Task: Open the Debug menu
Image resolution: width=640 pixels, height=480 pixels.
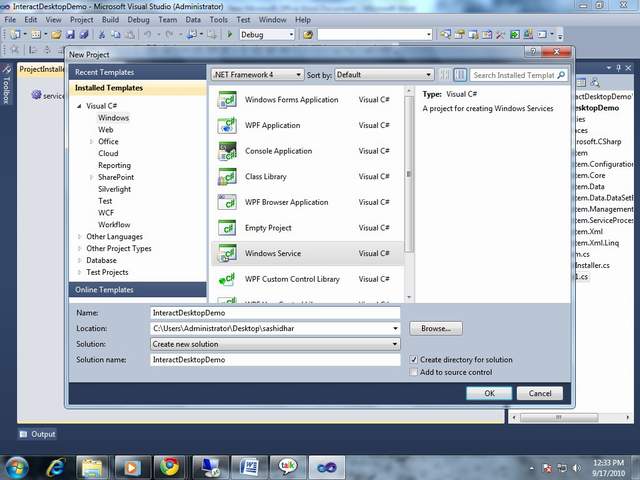Action: (138, 20)
